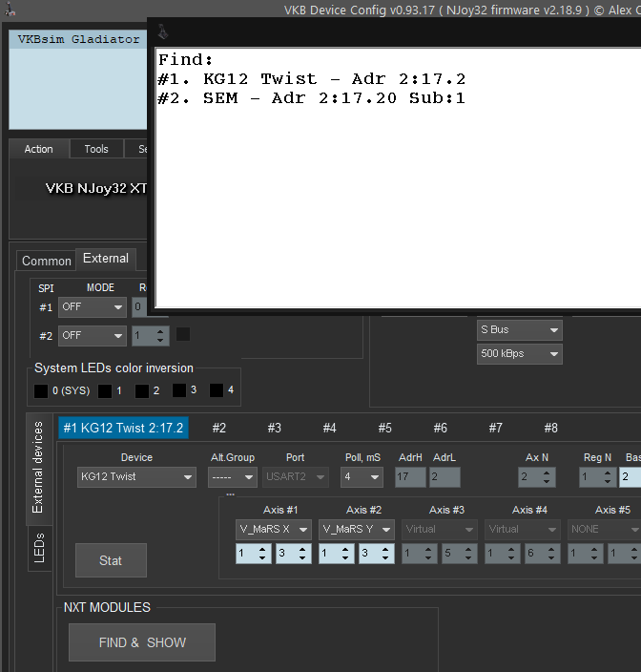Image resolution: width=641 pixels, height=672 pixels.
Task: Click the AdrH field showing 17
Action: pos(410,477)
